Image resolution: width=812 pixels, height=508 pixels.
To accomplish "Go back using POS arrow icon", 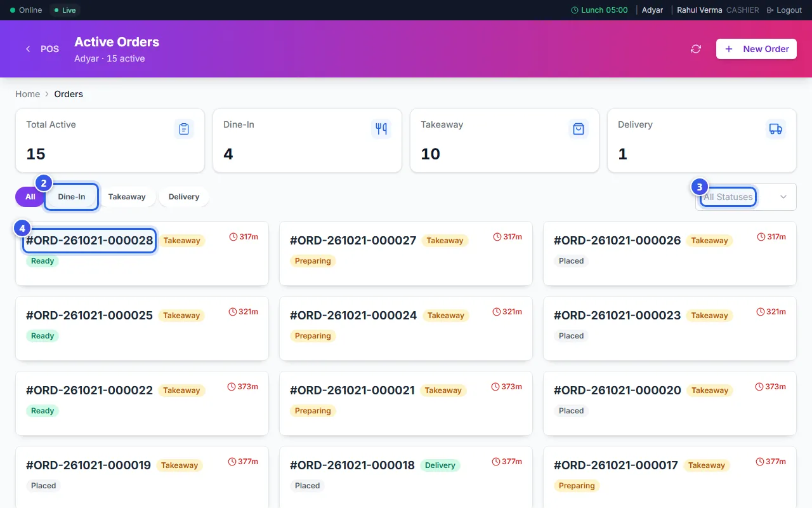I will pyautogui.click(x=28, y=49).
